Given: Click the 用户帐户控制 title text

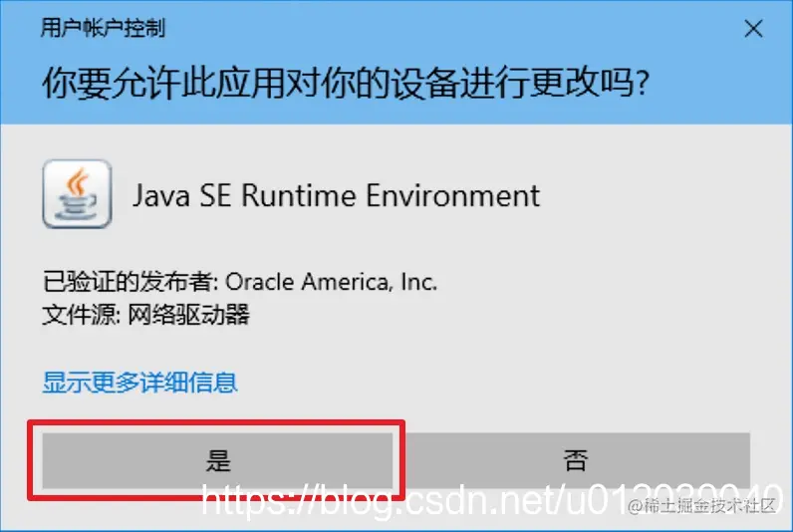Looking at the screenshot, I should tap(104, 28).
